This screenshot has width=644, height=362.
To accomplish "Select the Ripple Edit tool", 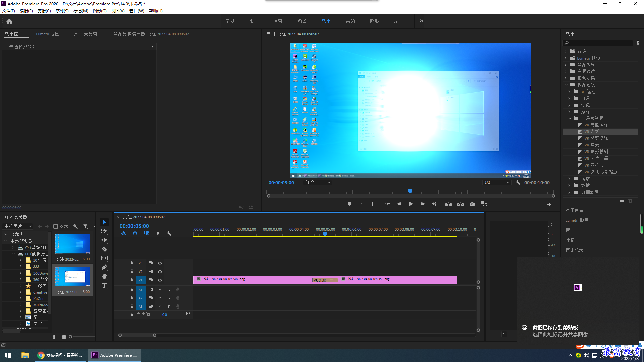I will 104,240.
